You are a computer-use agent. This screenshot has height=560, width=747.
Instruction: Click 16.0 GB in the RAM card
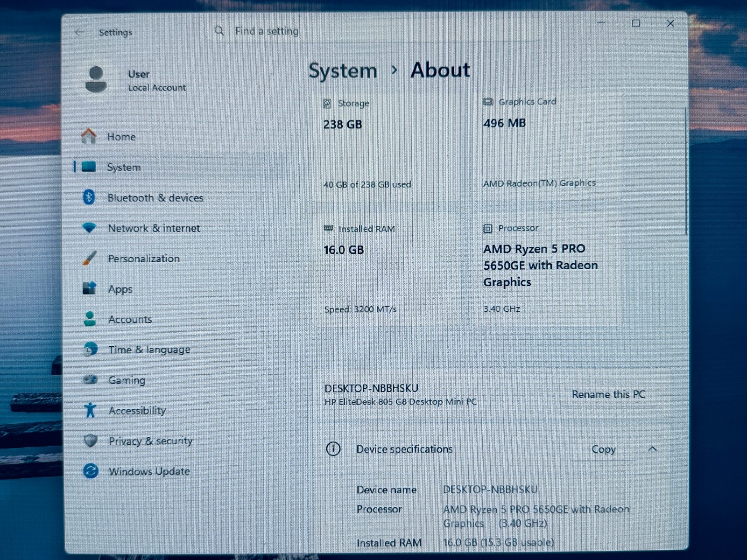[x=344, y=250]
